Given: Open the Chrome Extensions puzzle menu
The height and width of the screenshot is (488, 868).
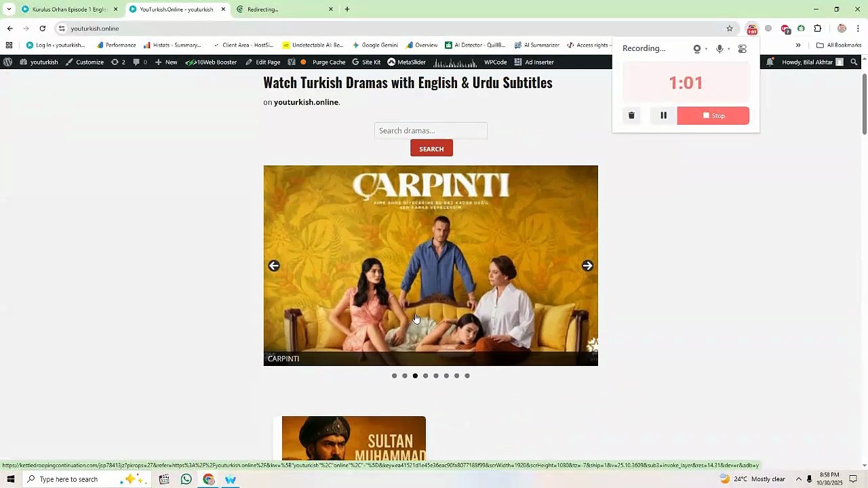Looking at the screenshot, I should click(x=817, y=28).
